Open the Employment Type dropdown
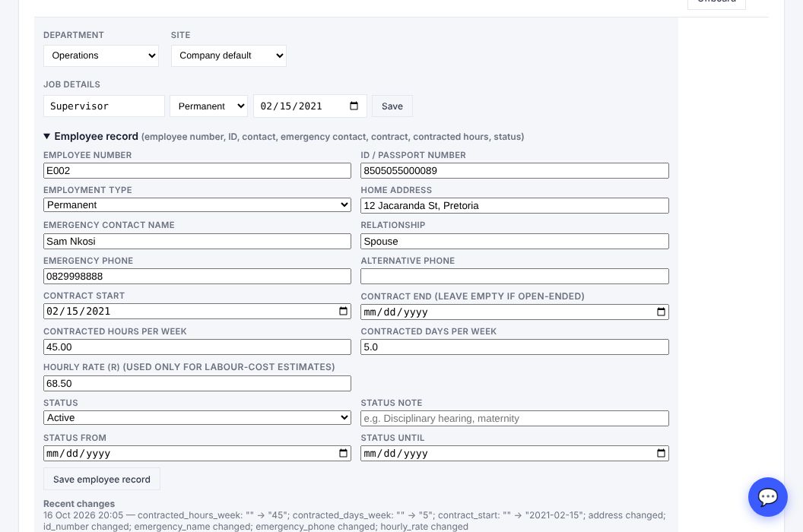The height and width of the screenshot is (532, 803). (x=197, y=204)
